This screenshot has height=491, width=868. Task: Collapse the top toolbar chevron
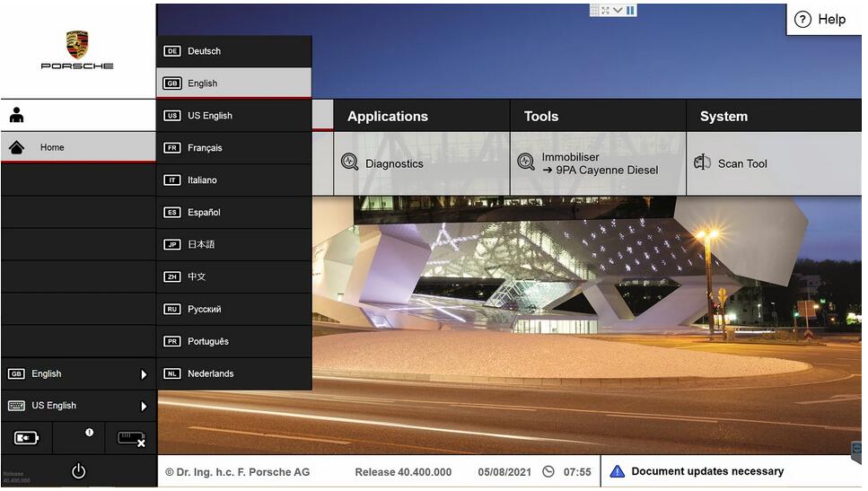618,10
